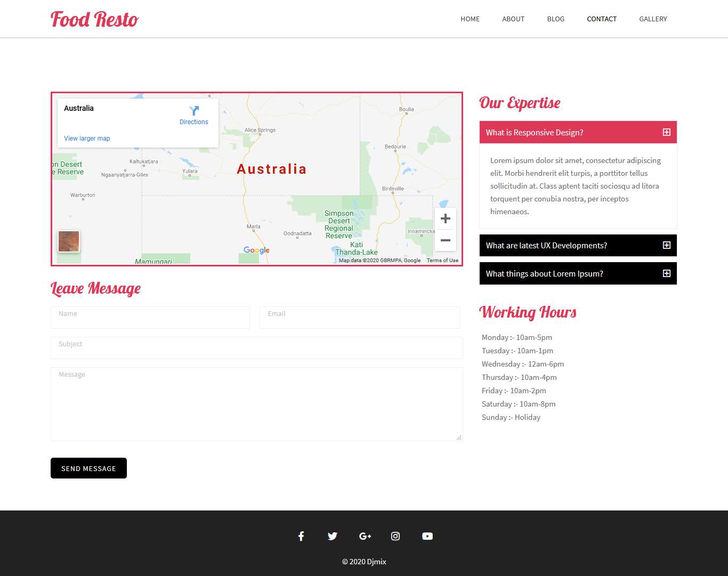The width and height of the screenshot is (728, 576).
Task: Go to the Gallery page
Action: click(x=653, y=19)
